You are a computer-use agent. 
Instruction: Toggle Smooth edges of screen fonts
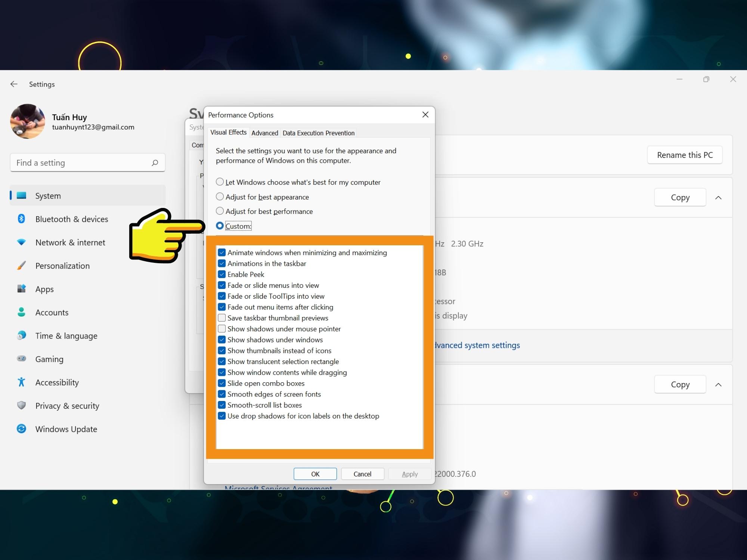click(222, 394)
